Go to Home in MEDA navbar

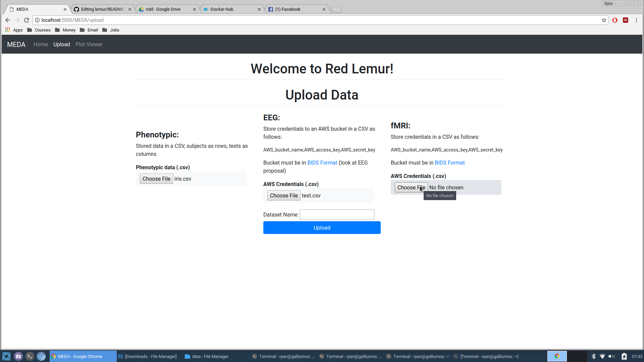click(x=41, y=44)
